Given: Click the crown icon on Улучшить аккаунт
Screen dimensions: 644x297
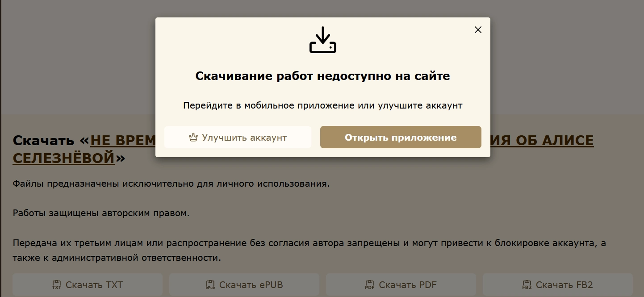Looking at the screenshot, I should pos(193,138).
